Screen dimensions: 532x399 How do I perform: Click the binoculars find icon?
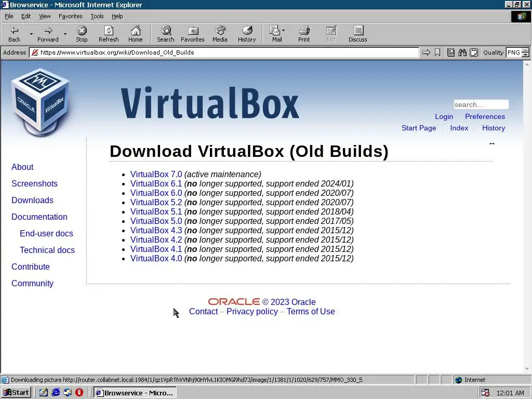pos(462,52)
